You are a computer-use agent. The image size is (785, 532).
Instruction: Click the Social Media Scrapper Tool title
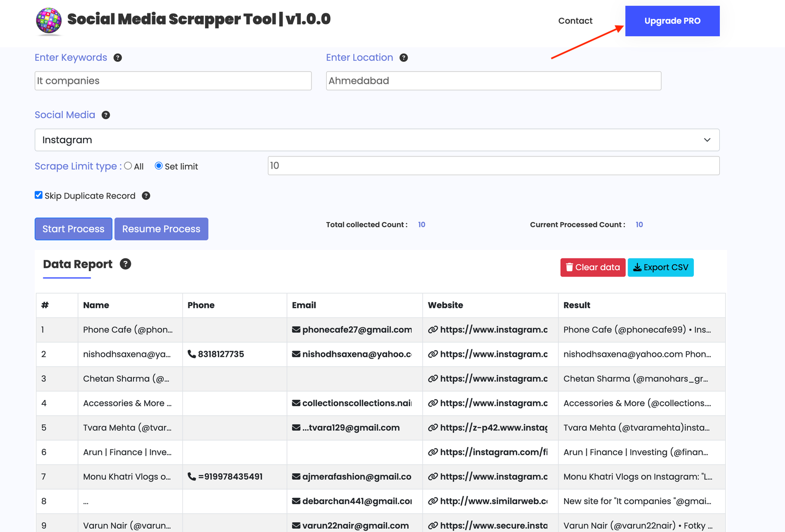[199, 19]
